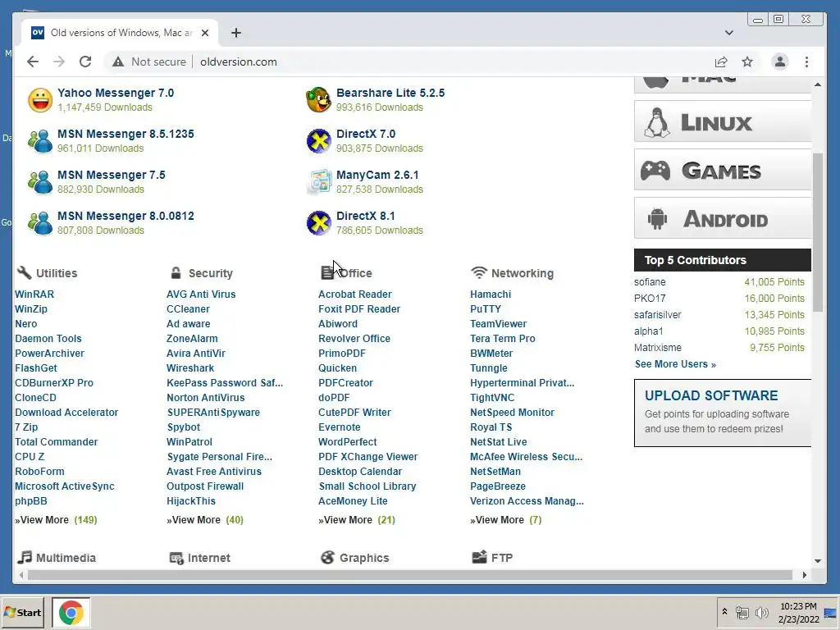
Task: Open the Windows Start menu
Action: [22, 612]
